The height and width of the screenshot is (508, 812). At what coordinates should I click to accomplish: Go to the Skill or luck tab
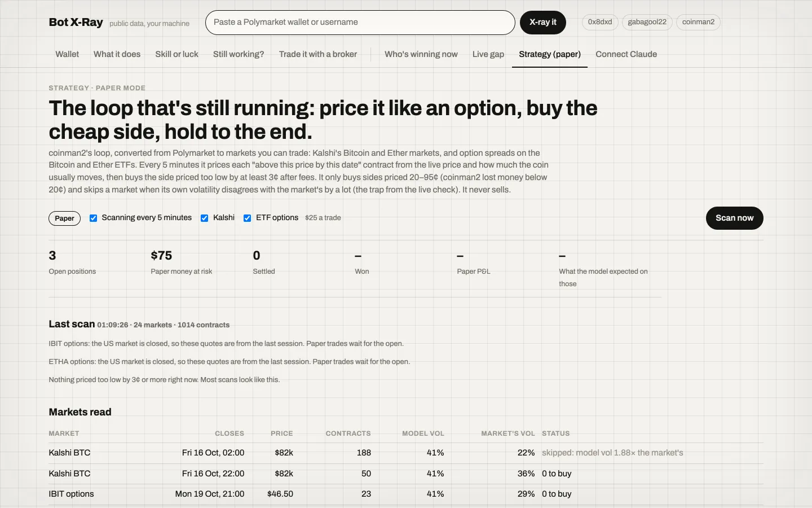[x=176, y=54]
